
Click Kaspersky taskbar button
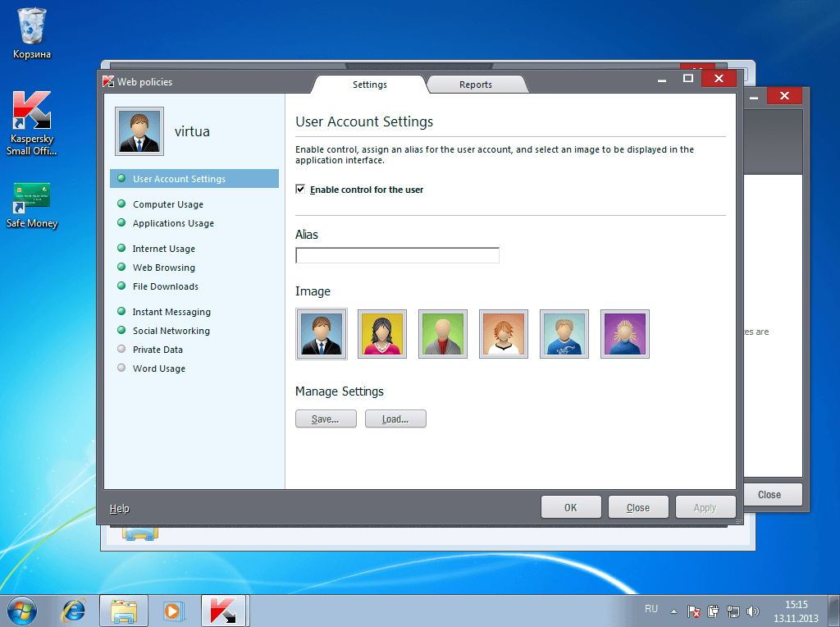point(223,611)
